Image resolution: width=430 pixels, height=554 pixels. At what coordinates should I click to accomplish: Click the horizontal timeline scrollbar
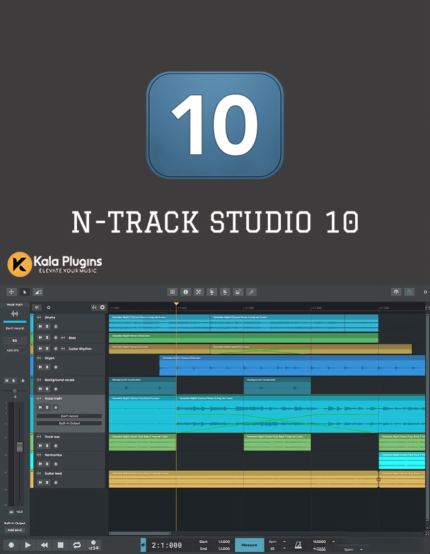[x=140, y=533]
